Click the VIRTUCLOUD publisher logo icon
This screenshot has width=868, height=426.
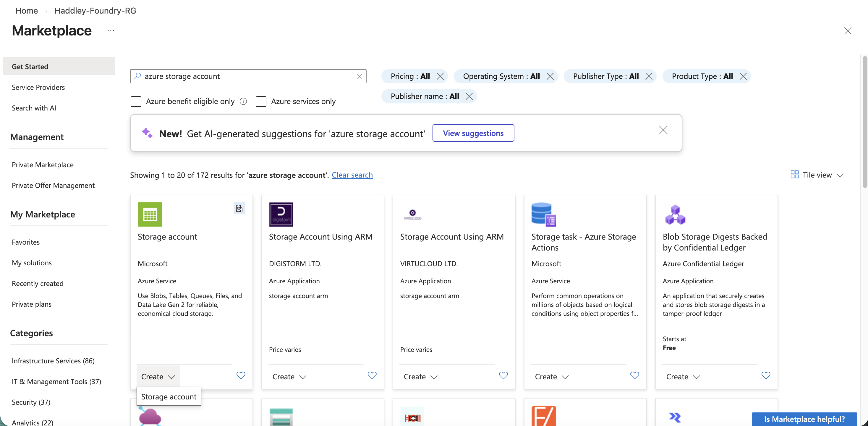pyautogui.click(x=412, y=214)
